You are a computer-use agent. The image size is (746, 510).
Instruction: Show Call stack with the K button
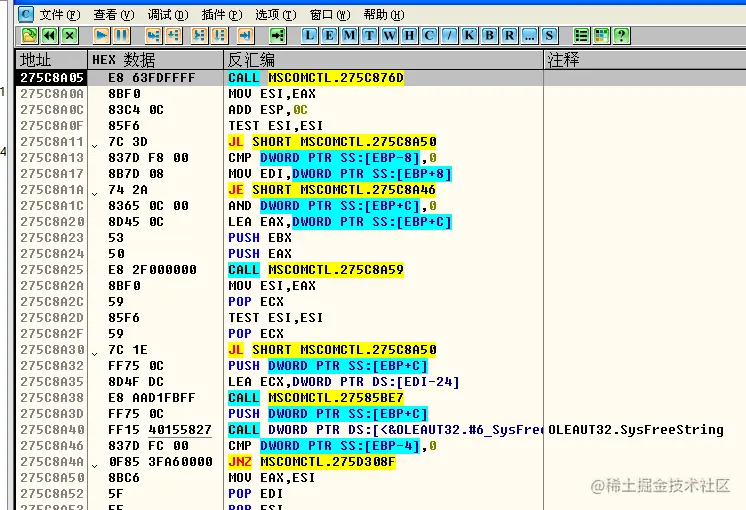click(469, 36)
